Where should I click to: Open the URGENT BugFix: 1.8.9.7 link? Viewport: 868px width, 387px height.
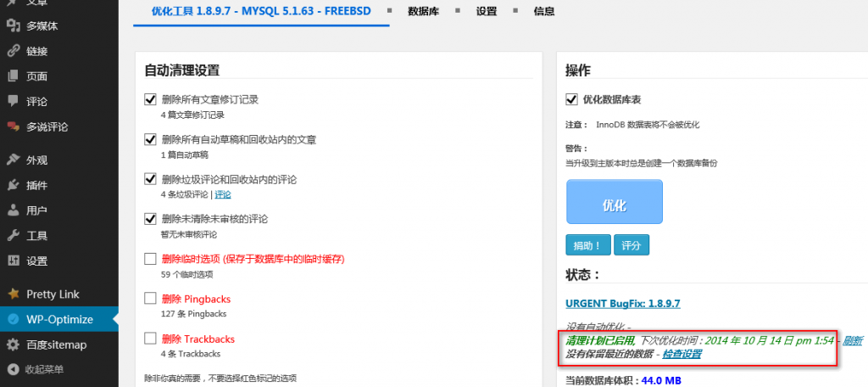tap(623, 303)
